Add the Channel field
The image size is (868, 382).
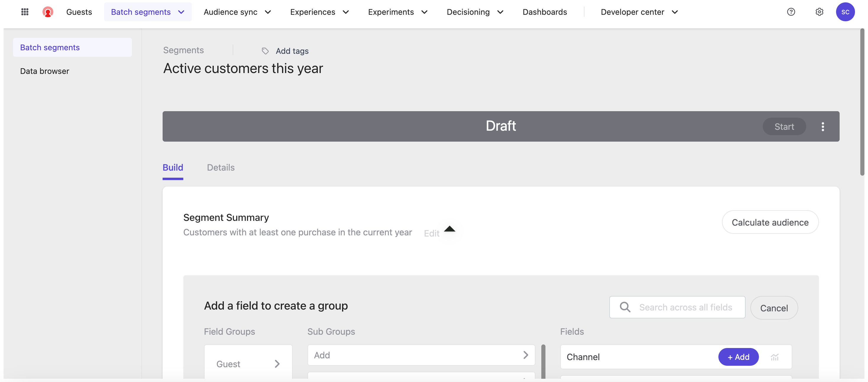[x=738, y=357]
